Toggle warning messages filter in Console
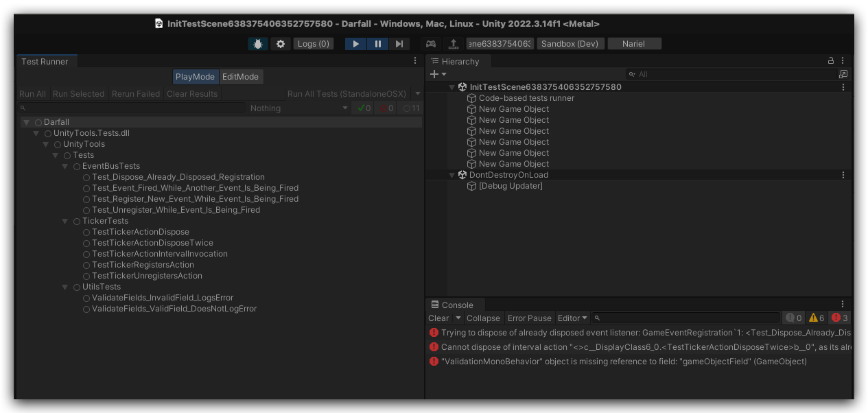Screen dimensions: 868x413 [x=817, y=318]
